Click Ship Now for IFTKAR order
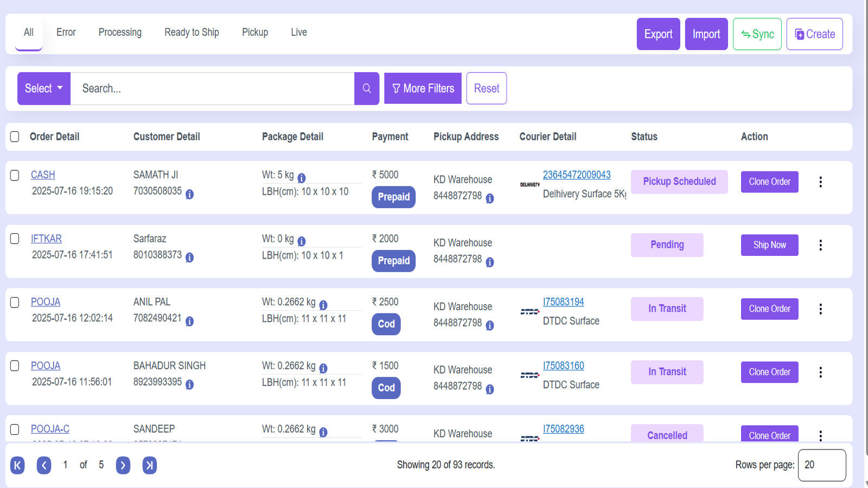868x488 pixels. (769, 245)
